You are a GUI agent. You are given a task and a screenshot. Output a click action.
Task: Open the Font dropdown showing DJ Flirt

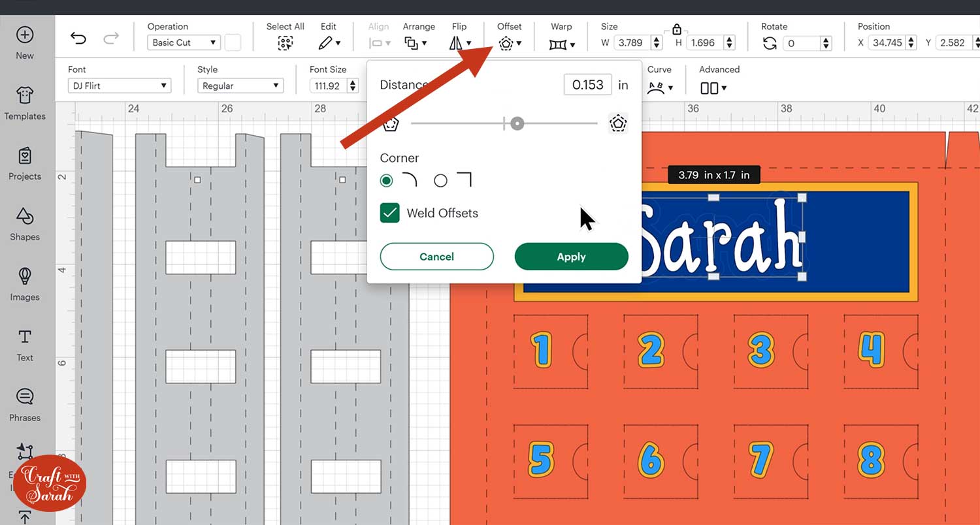coord(120,86)
